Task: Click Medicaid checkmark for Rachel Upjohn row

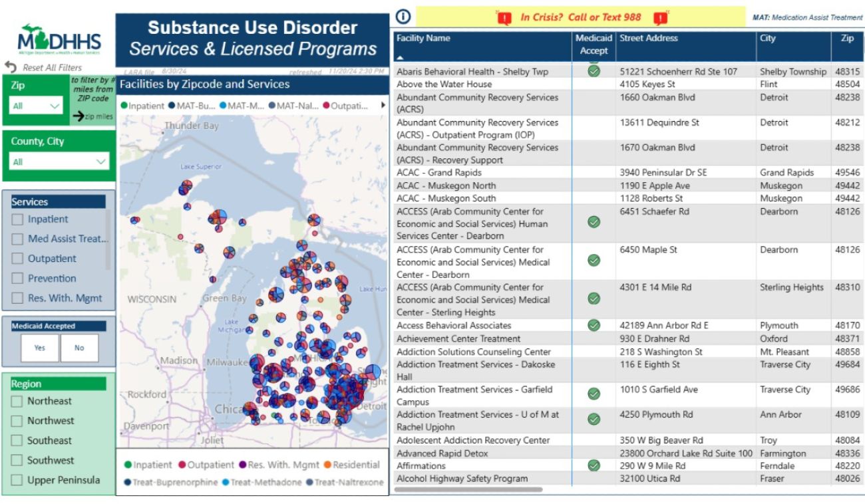Action: (x=594, y=420)
